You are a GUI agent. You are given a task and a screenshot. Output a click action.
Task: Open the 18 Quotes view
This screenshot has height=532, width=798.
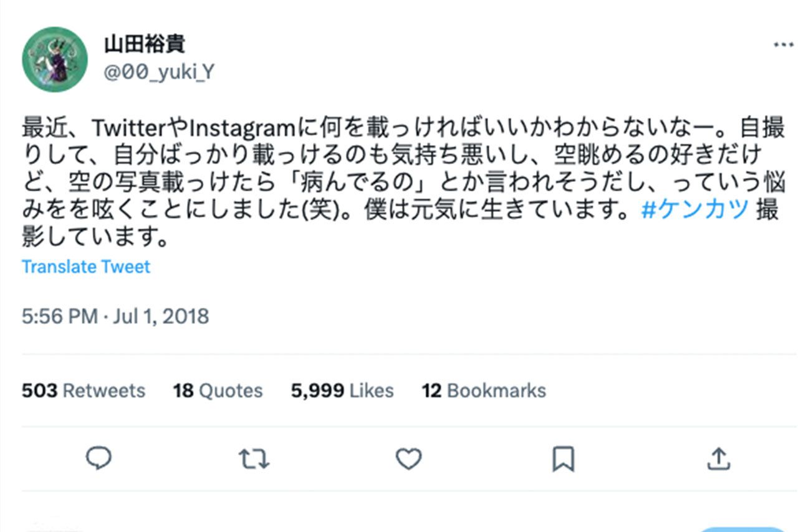[x=216, y=391]
